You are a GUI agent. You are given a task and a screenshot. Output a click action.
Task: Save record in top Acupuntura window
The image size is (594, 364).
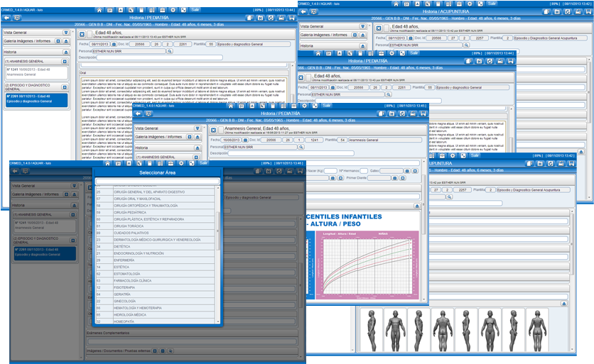point(588,12)
